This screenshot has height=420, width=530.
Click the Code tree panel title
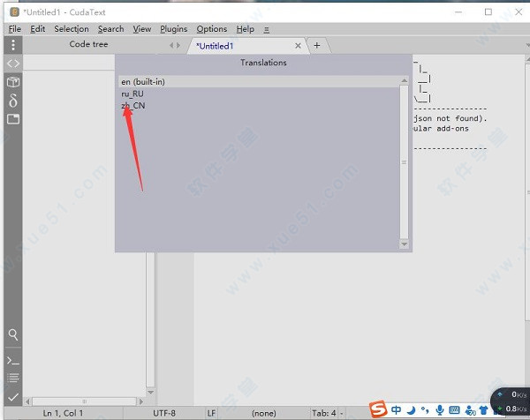click(88, 44)
